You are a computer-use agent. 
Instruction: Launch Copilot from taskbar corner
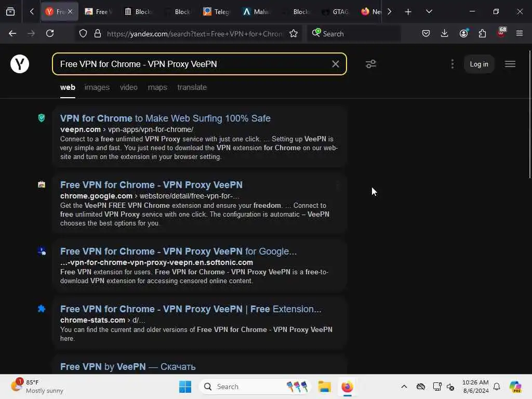tap(515, 387)
